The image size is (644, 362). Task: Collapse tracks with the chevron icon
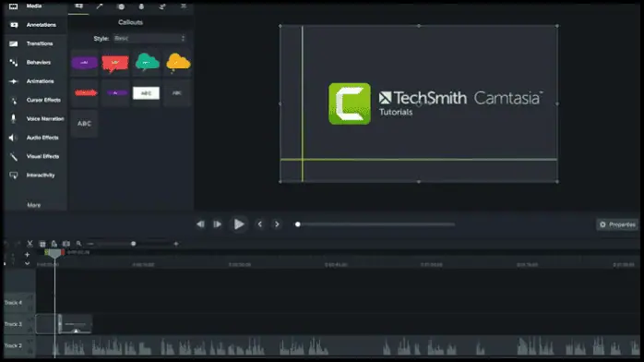pos(27,263)
